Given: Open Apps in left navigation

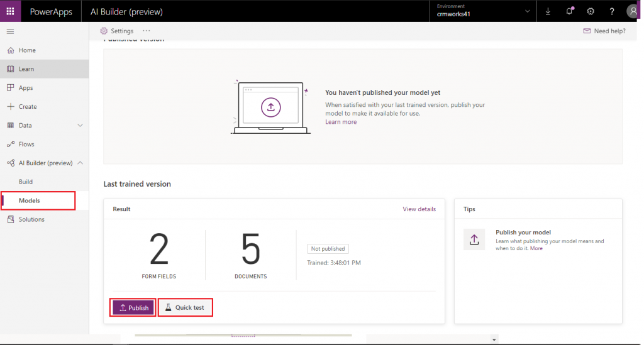Looking at the screenshot, I should coord(45,88).
